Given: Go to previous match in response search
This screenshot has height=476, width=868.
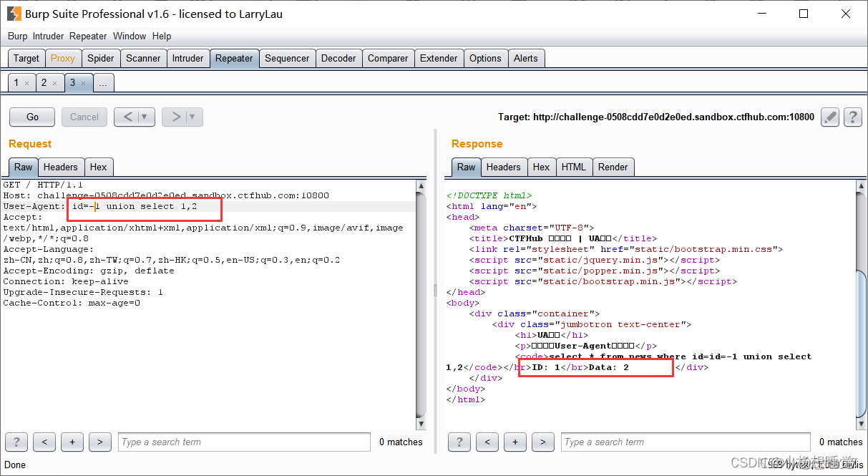Looking at the screenshot, I should (487, 442).
